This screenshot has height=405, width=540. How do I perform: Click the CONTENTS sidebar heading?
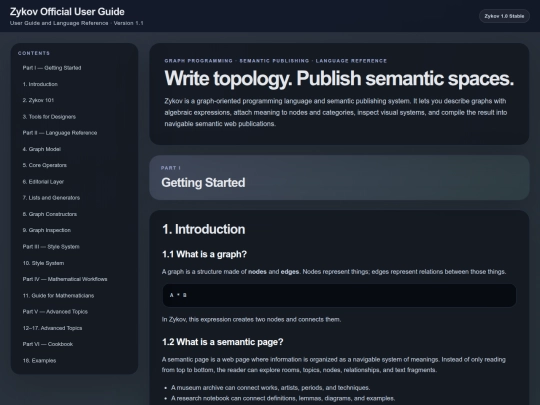pyautogui.click(x=34, y=53)
